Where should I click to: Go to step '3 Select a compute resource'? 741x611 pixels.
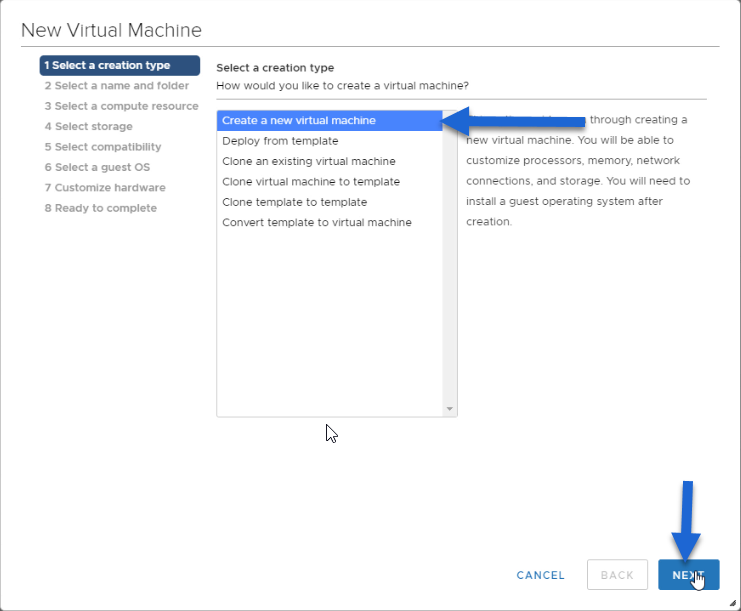pyautogui.click(x=121, y=106)
